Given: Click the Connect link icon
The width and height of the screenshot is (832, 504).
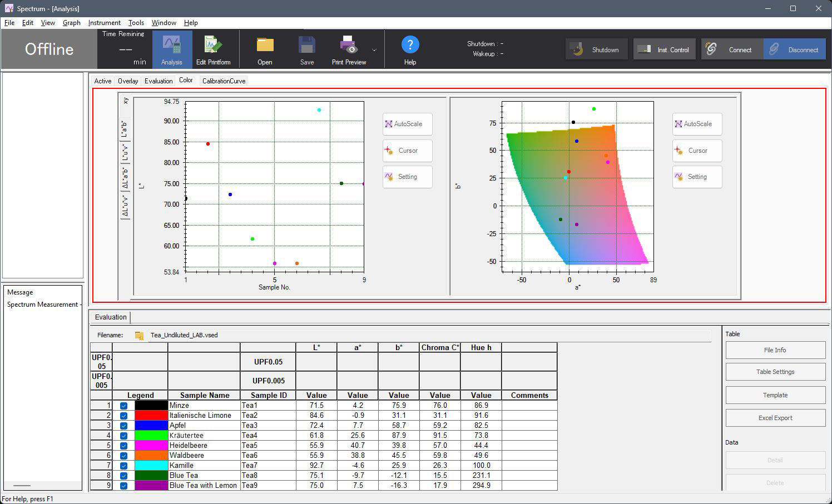Looking at the screenshot, I should (x=710, y=49).
